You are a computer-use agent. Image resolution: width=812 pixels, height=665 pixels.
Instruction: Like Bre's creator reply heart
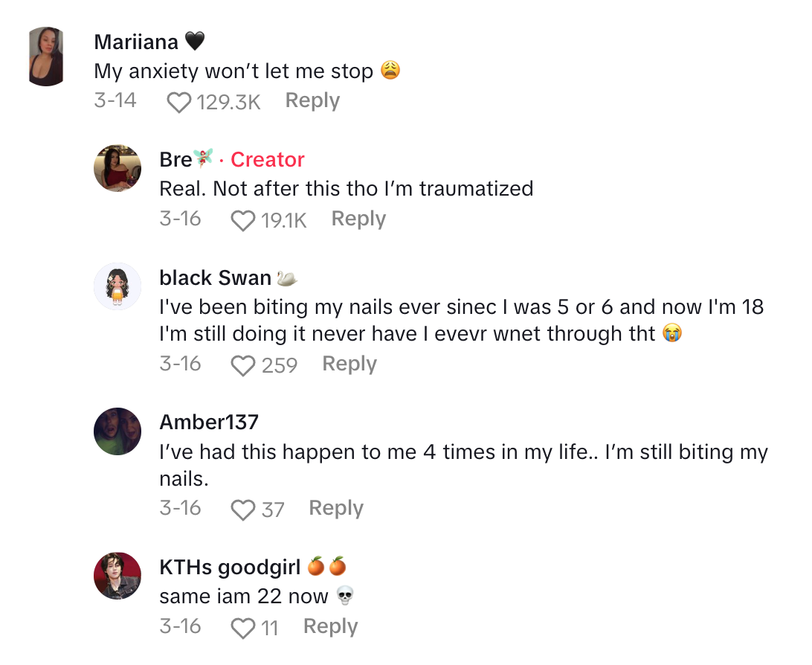tap(243, 220)
